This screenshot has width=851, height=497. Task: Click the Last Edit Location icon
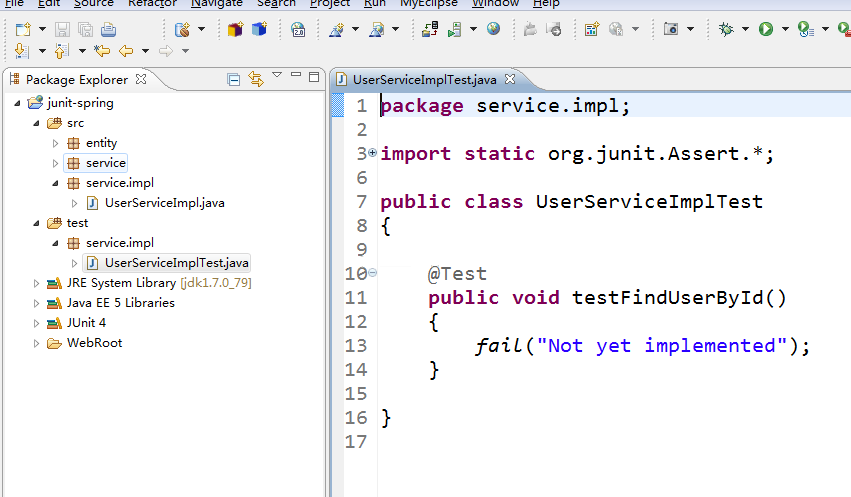coord(101,51)
